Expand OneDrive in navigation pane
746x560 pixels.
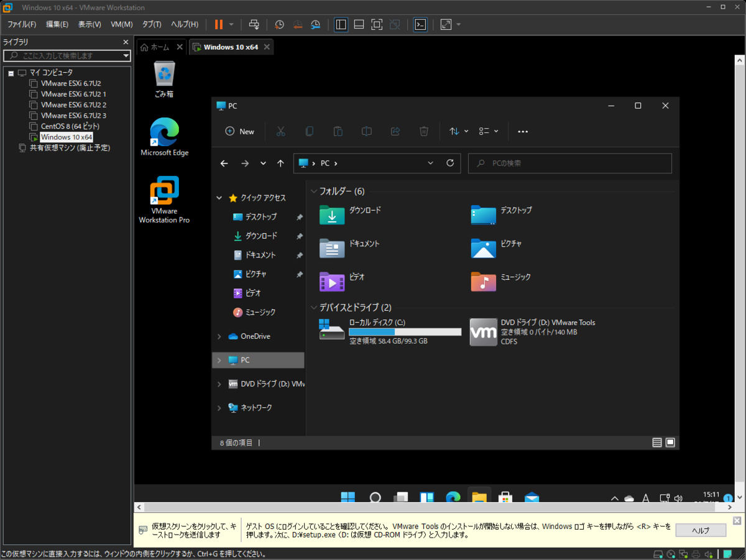pos(219,336)
